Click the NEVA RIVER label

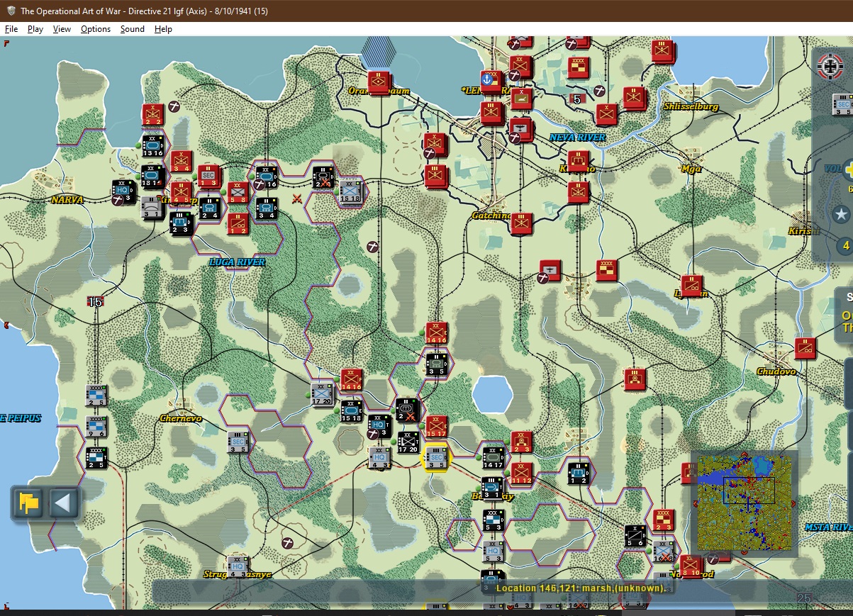click(x=577, y=138)
